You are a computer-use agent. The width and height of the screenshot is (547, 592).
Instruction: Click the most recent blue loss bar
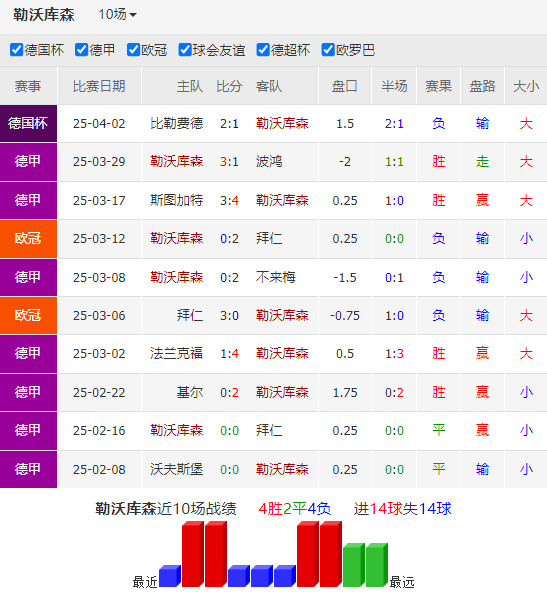pyautogui.click(x=170, y=576)
